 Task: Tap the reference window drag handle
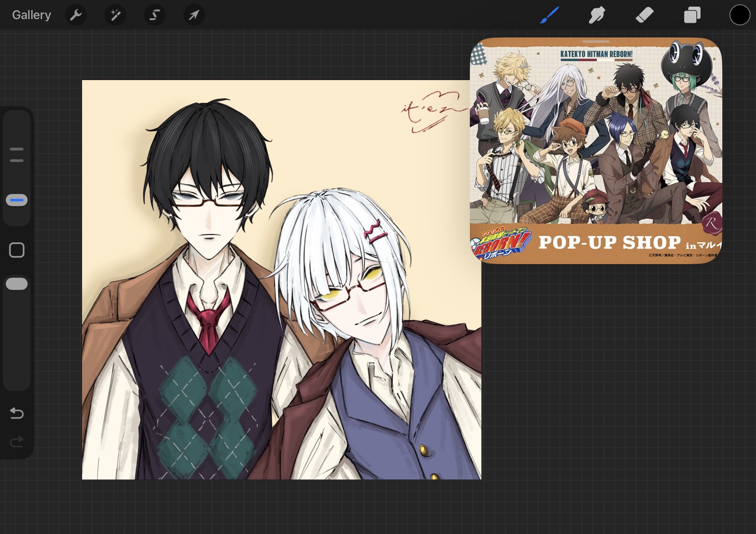point(596,41)
